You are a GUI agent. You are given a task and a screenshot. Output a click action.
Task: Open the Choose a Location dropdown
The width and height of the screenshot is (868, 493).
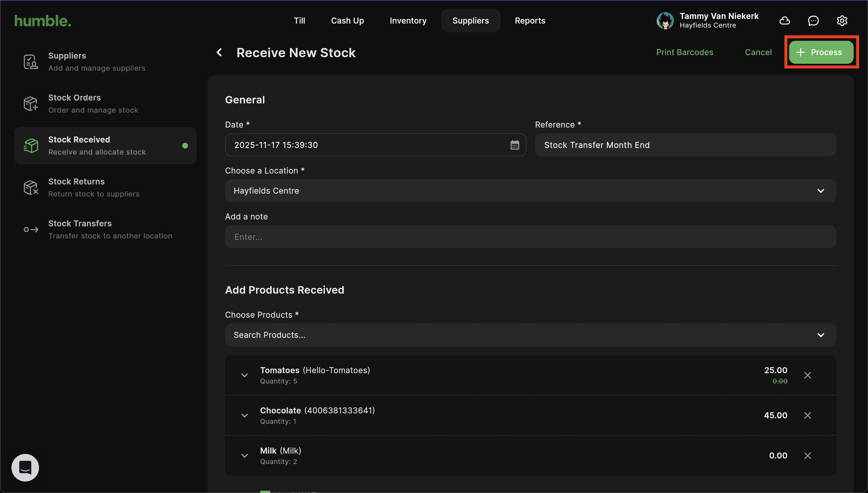(530, 191)
